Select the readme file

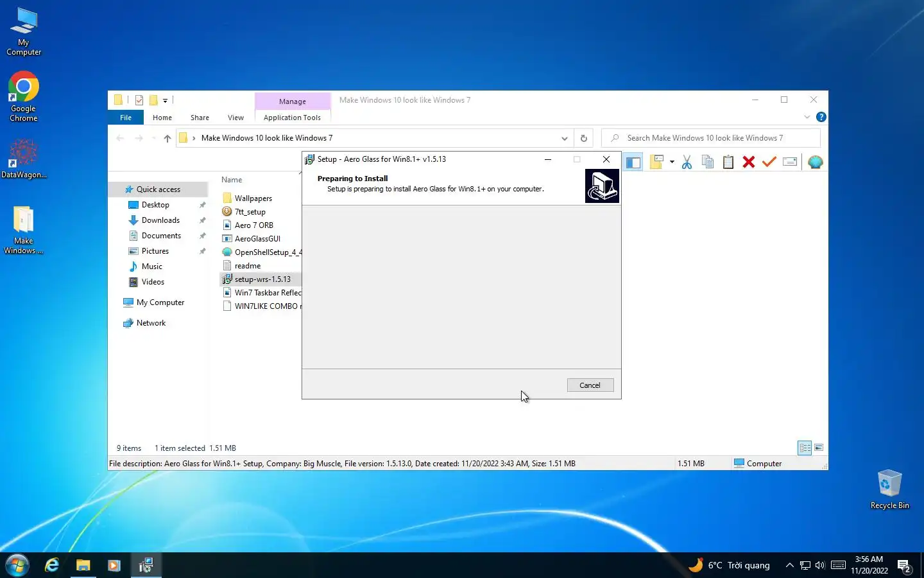(247, 266)
